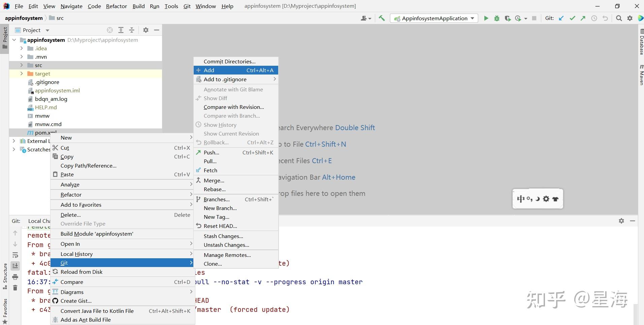This screenshot has height=325, width=644.
Task: Click the Local Changes tab in Git panel
Action: [x=39, y=221]
